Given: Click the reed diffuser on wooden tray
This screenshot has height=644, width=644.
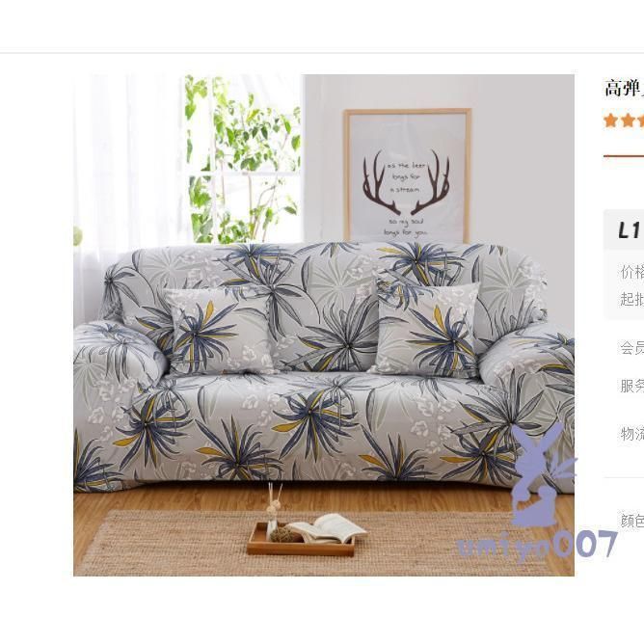Looking at the screenshot, I should click(273, 509).
